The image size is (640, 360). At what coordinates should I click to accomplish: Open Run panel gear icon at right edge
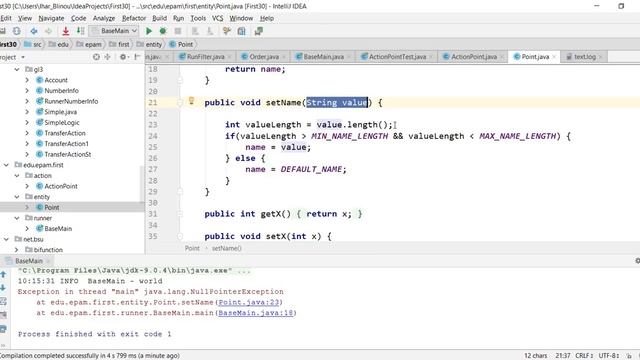coord(637,260)
